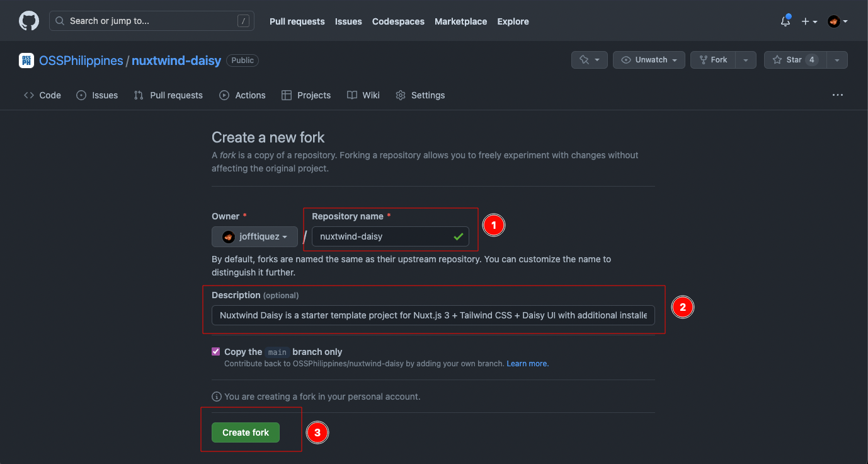
Task: Switch to the Code tab
Action: (x=42, y=95)
